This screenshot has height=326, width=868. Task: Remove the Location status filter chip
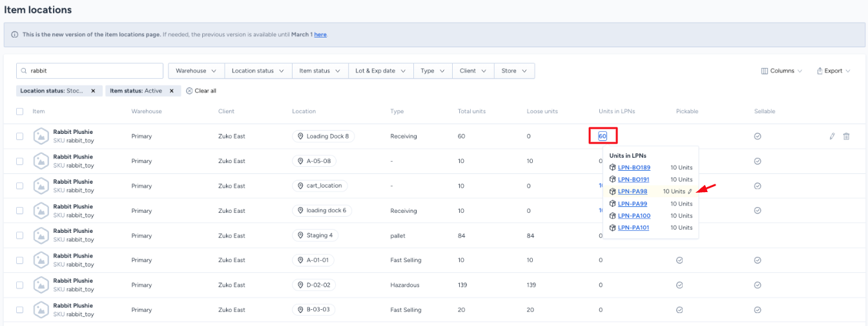[93, 91]
